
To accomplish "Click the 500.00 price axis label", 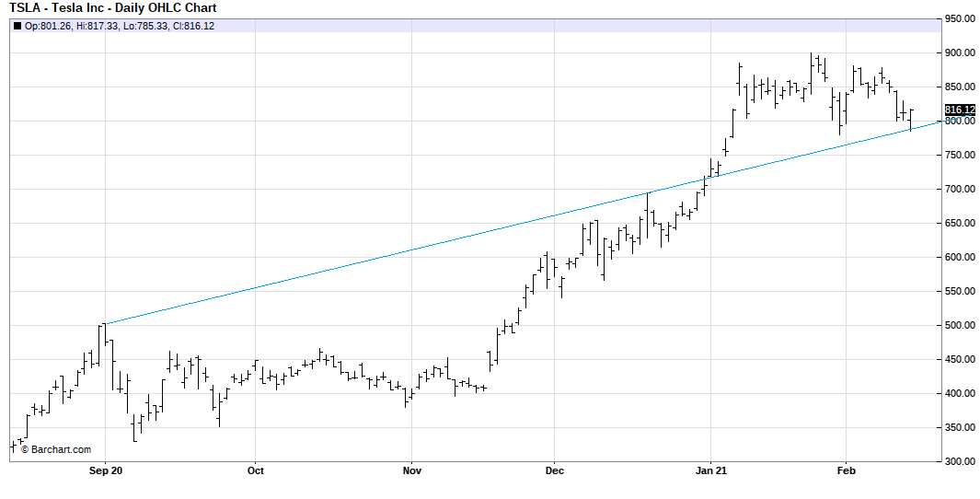I will click(x=961, y=325).
